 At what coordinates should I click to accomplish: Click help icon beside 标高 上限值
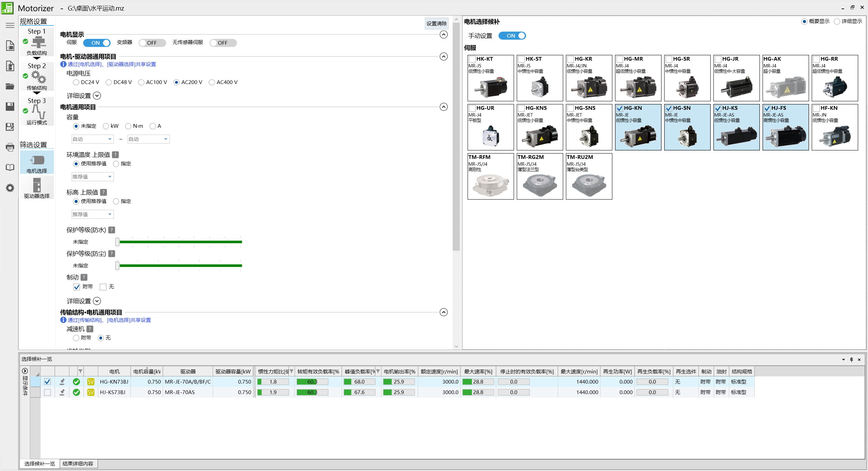[104, 192]
